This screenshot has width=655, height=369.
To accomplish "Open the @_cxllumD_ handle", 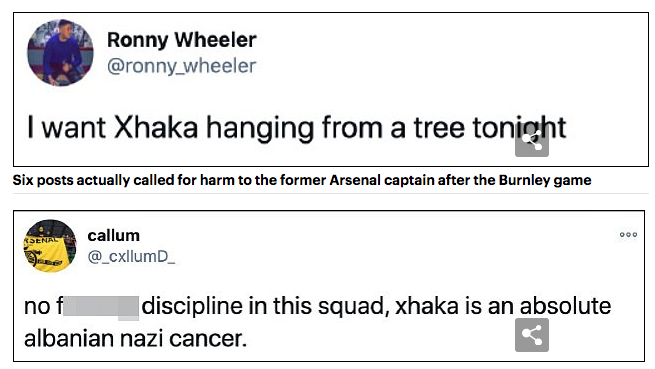I will 131,256.
